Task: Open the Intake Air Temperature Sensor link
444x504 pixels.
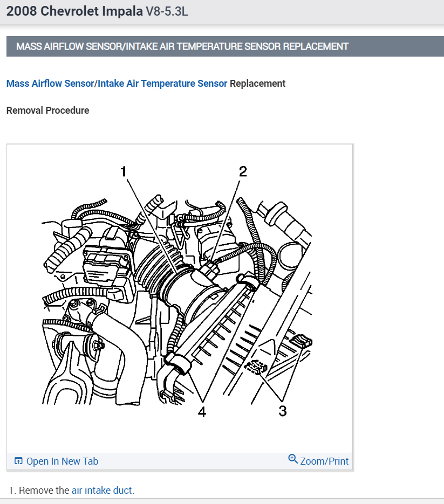Action: point(162,84)
